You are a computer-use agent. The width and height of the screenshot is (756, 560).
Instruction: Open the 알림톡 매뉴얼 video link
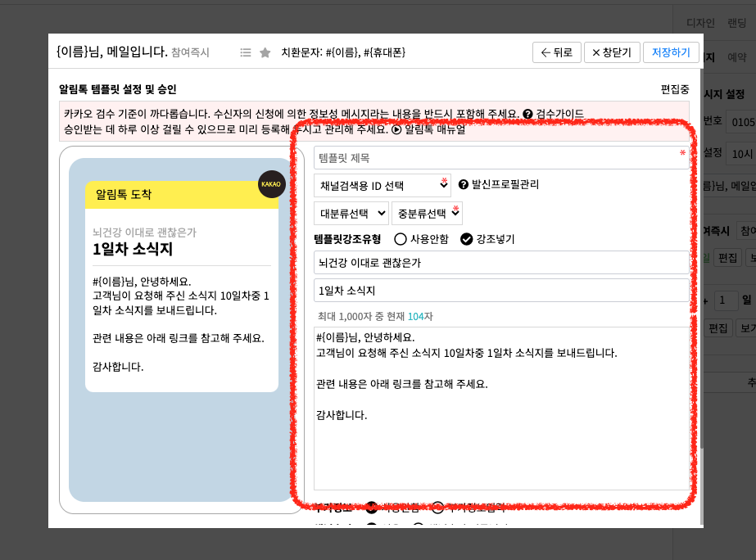[428, 129]
